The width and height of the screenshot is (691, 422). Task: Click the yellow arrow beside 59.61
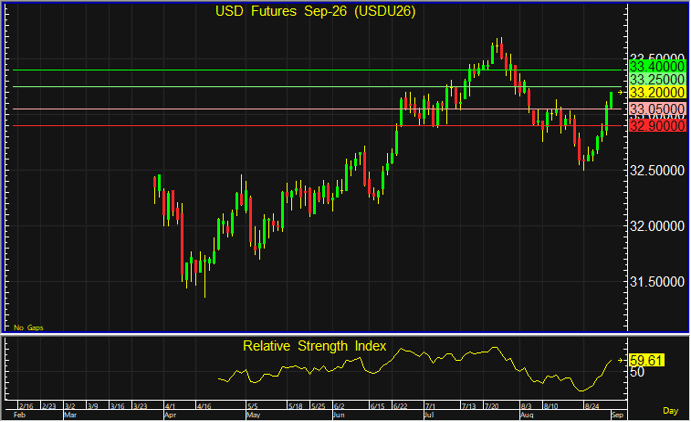(x=620, y=360)
